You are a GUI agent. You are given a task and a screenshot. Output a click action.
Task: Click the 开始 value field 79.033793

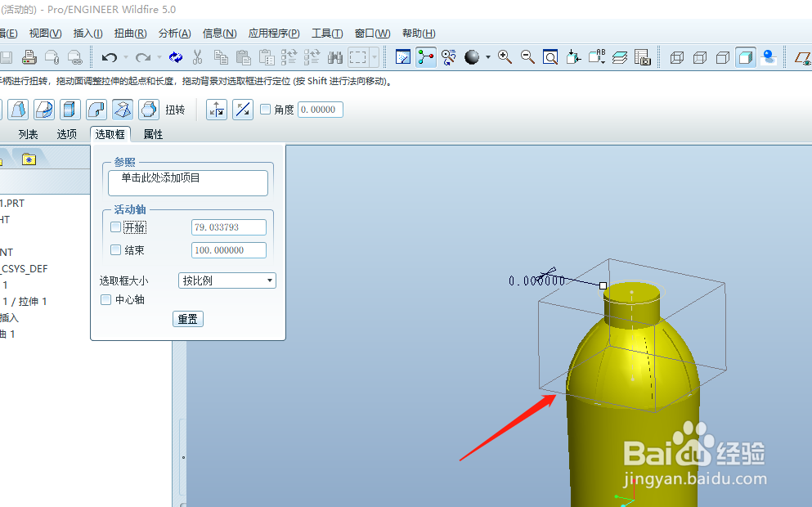[x=229, y=227]
